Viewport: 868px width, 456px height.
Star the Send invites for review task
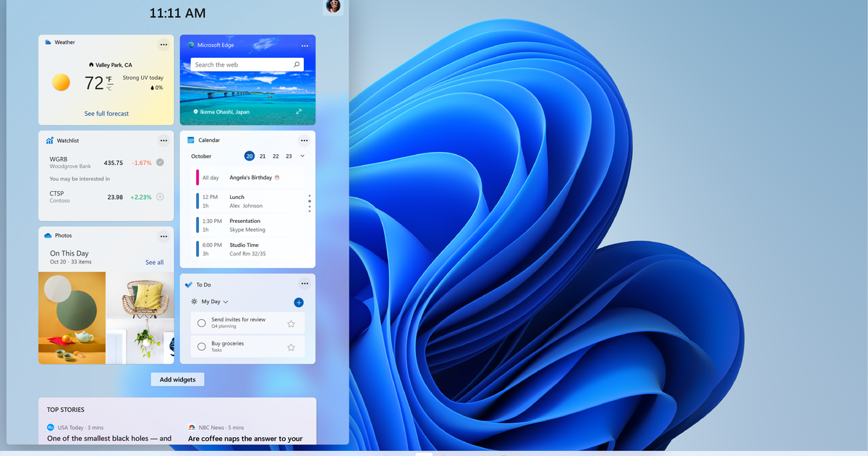tap(291, 324)
